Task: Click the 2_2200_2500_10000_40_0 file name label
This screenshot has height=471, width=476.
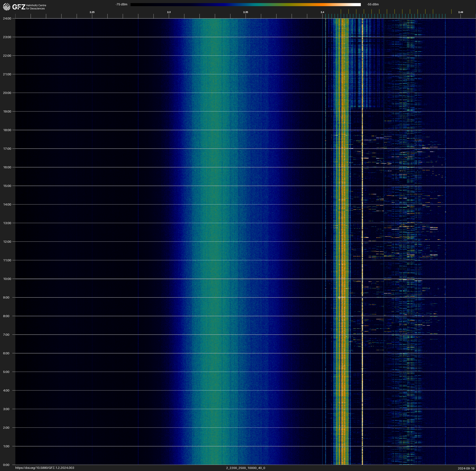Action: (x=246, y=468)
